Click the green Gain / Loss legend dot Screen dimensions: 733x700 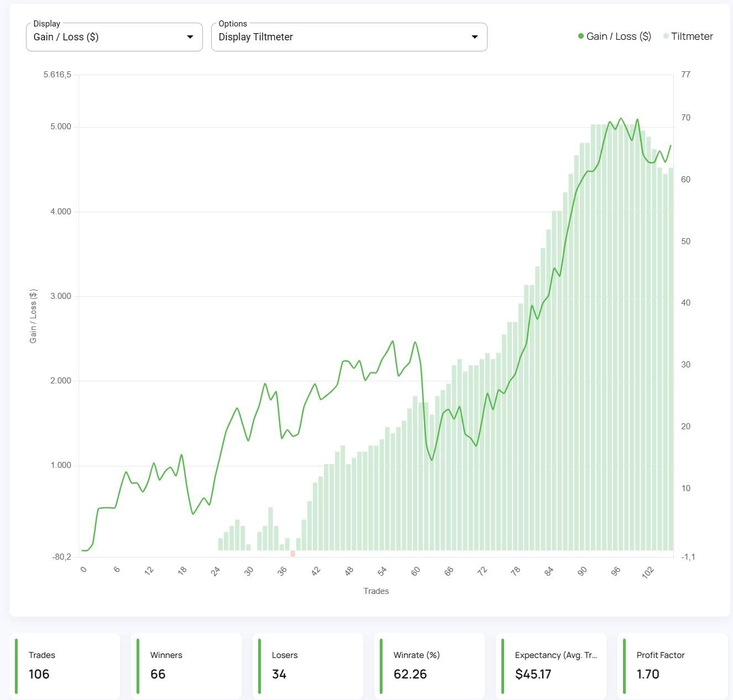(581, 36)
